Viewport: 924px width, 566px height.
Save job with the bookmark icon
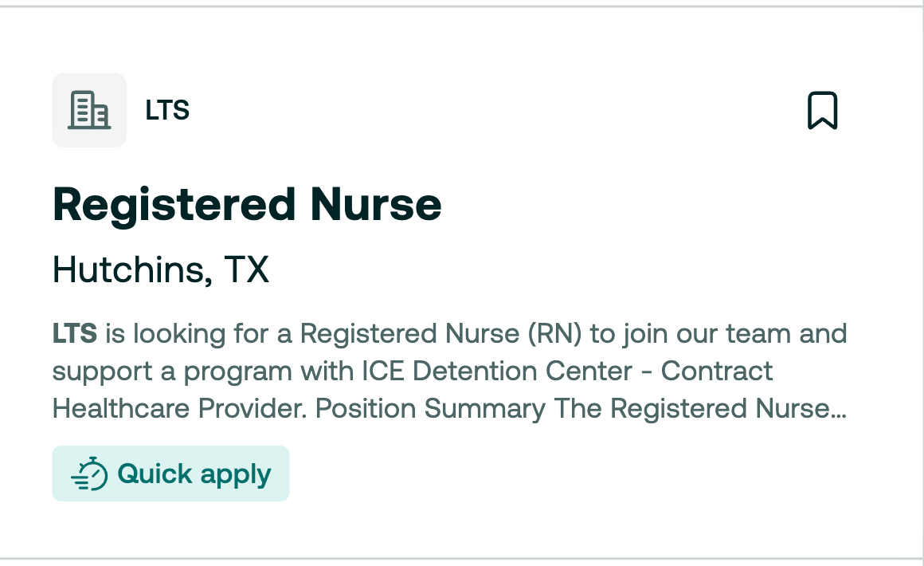click(823, 110)
